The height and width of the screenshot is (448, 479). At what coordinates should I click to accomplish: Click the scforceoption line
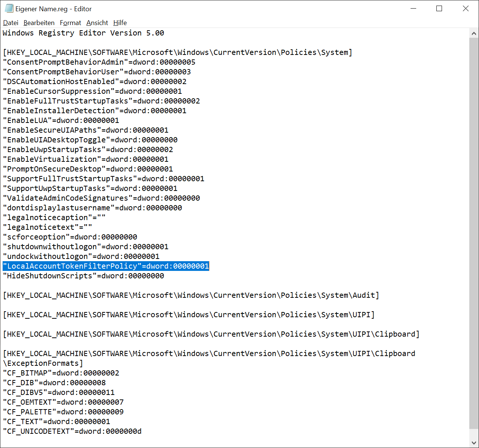(70, 237)
